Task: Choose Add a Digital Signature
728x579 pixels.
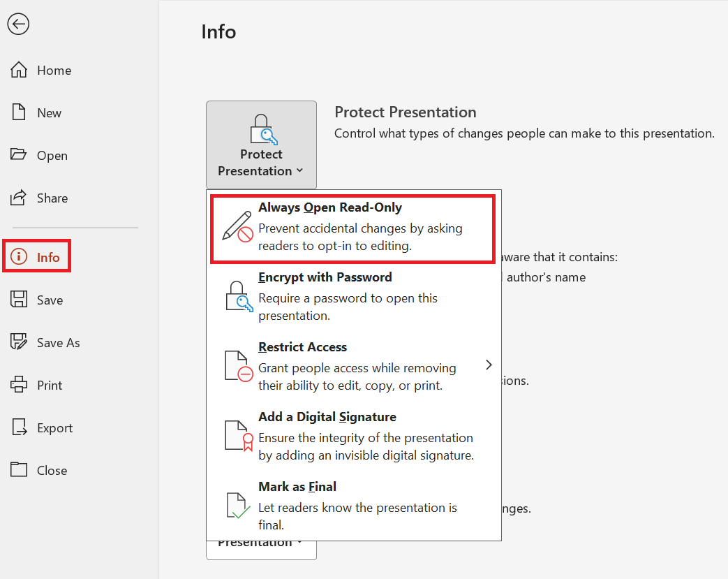Action: point(354,436)
